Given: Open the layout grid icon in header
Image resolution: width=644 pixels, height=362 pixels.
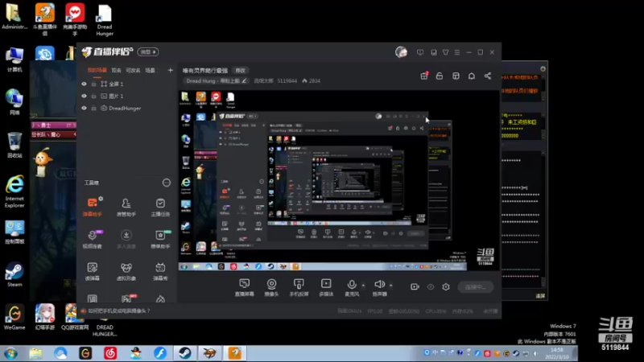Looking at the screenshot, I should tap(456, 76).
